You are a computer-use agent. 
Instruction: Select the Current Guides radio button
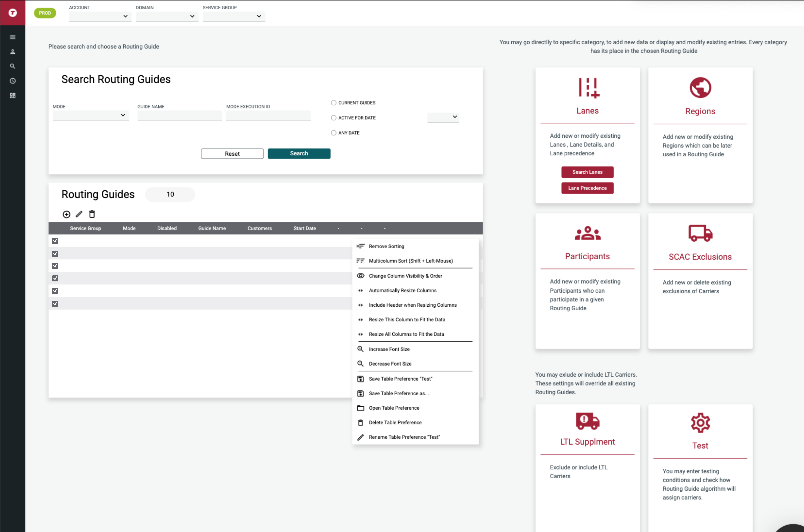click(334, 103)
